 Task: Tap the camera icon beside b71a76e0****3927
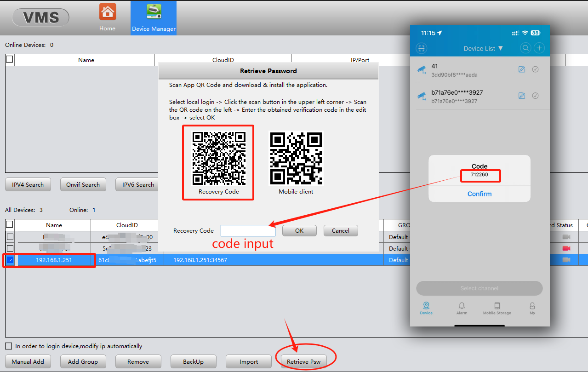point(422,96)
